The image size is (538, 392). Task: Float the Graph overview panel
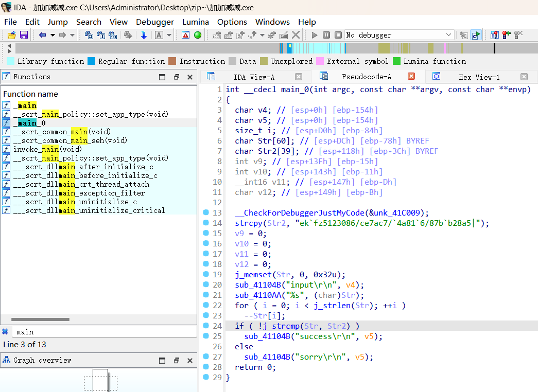coord(177,361)
